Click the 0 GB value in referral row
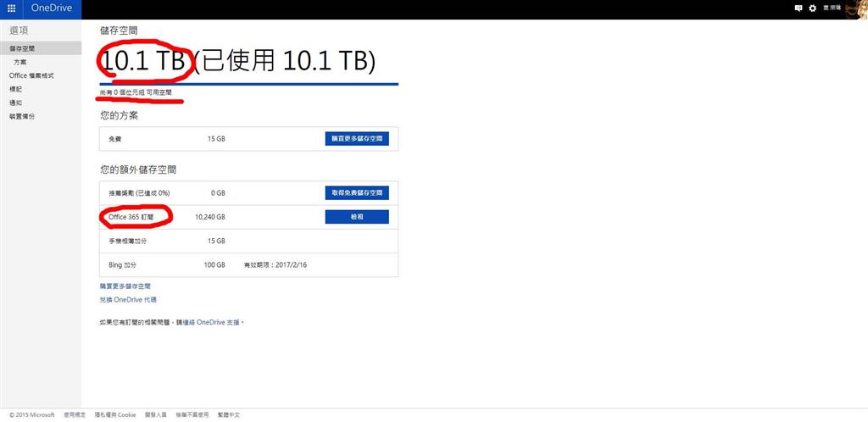 tap(218, 193)
